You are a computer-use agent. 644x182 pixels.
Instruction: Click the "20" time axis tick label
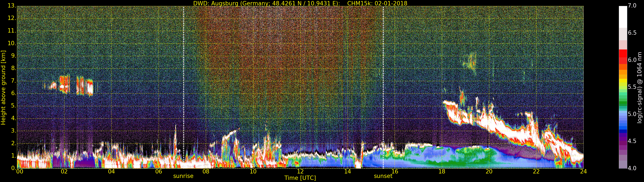coord(489,171)
